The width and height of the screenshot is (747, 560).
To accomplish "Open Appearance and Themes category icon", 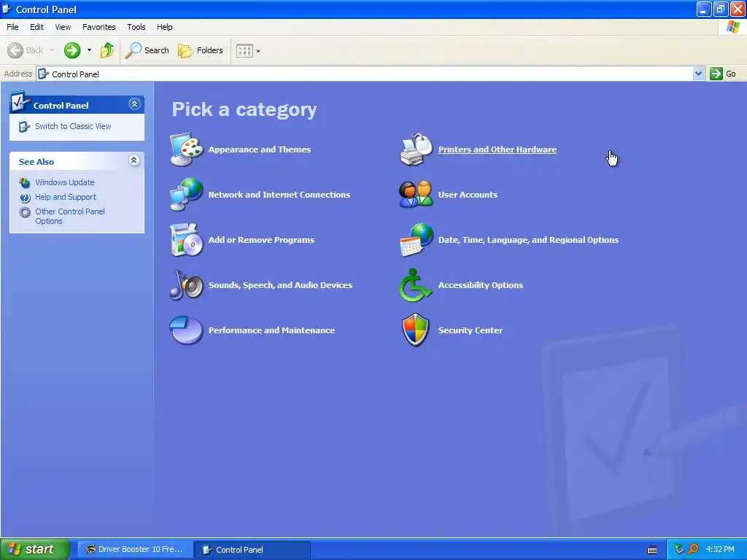I will point(187,149).
